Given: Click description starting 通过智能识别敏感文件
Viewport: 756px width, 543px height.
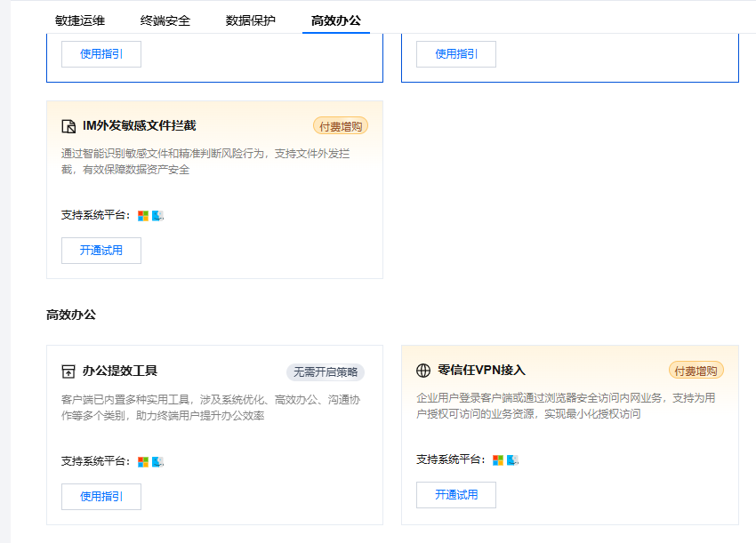Looking at the screenshot, I should [205, 162].
